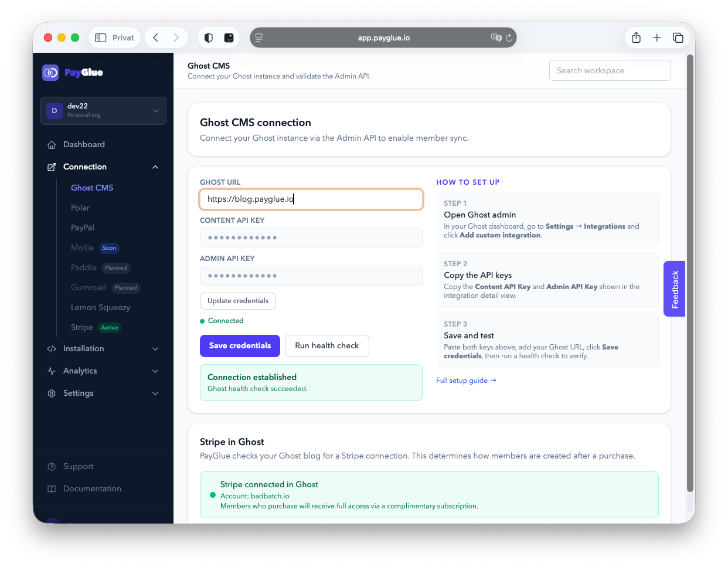Click the dev22 org avatar icon
Image resolution: width=728 pixels, height=567 pixels.
(55, 111)
